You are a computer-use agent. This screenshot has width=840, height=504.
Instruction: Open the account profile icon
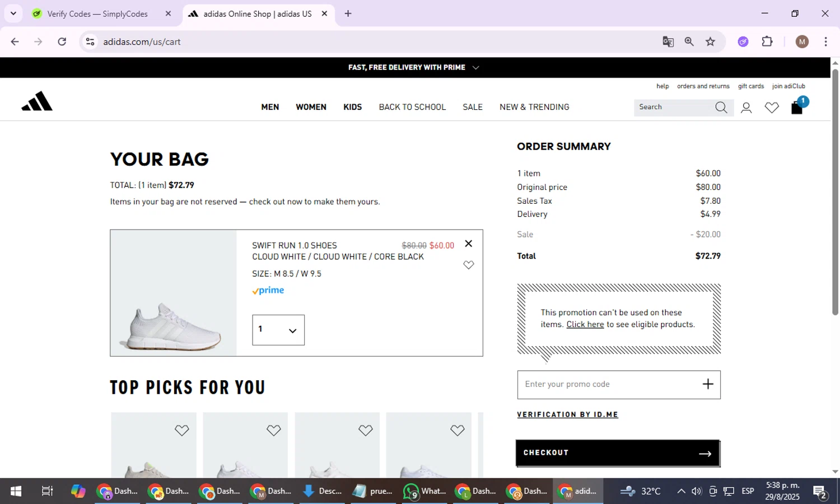[746, 108]
